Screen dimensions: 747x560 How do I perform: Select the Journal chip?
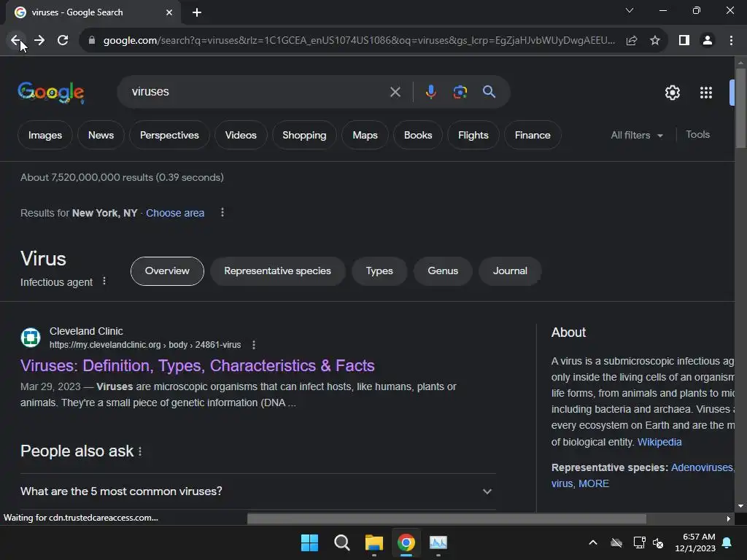510,271
